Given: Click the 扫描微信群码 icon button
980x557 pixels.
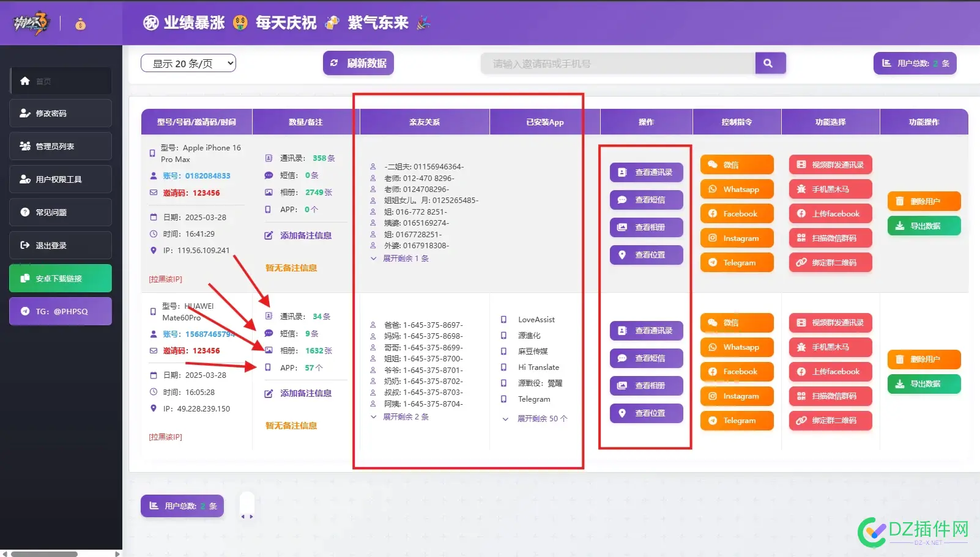Looking at the screenshot, I should (x=830, y=237).
